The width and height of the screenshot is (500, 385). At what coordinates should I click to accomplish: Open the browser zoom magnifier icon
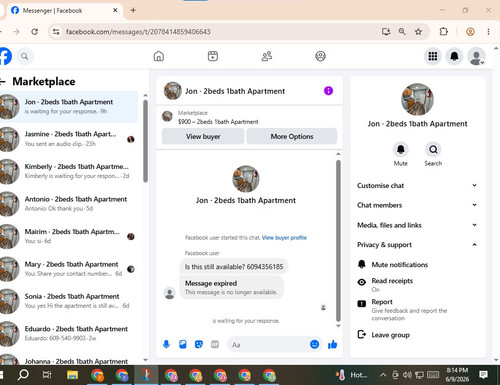point(402,32)
